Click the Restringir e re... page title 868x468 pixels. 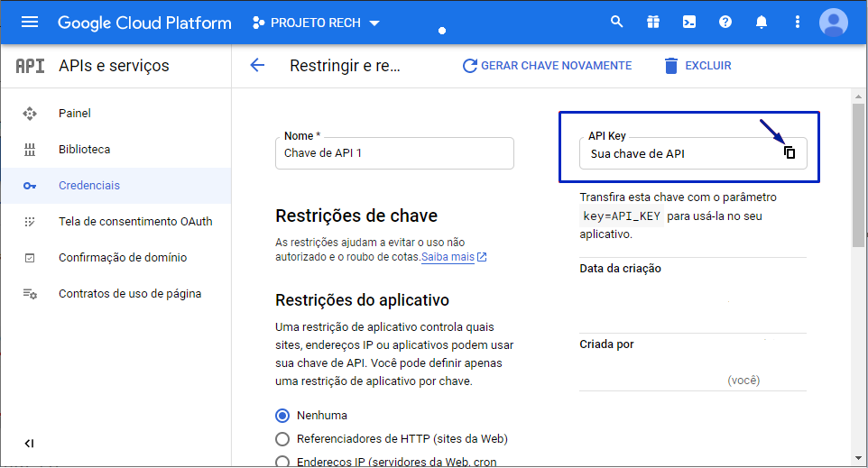[x=345, y=66]
